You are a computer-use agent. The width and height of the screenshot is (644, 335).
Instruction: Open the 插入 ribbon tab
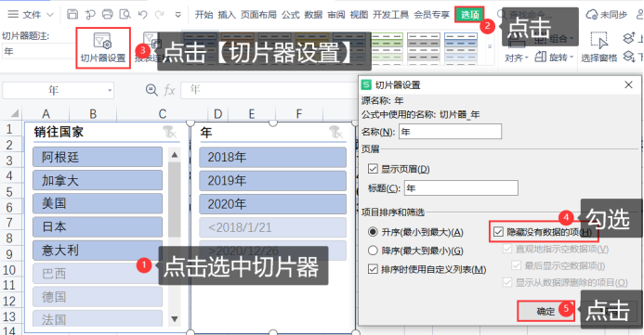coord(227,15)
